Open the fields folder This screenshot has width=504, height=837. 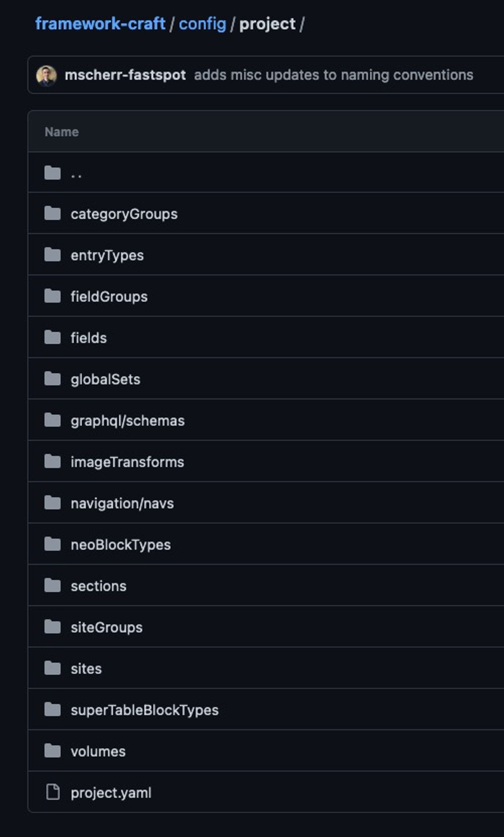(89, 338)
